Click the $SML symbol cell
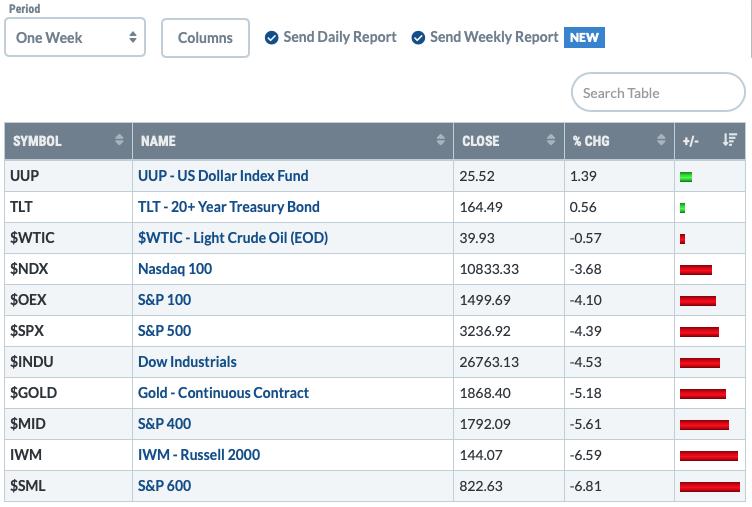Viewport: 752px width, 507px height. coord(69,485)
